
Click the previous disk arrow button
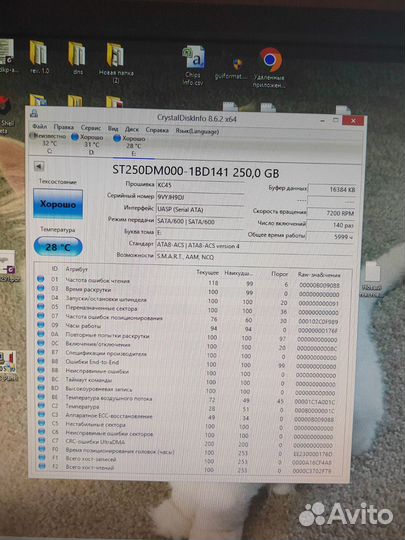(39, 167)
